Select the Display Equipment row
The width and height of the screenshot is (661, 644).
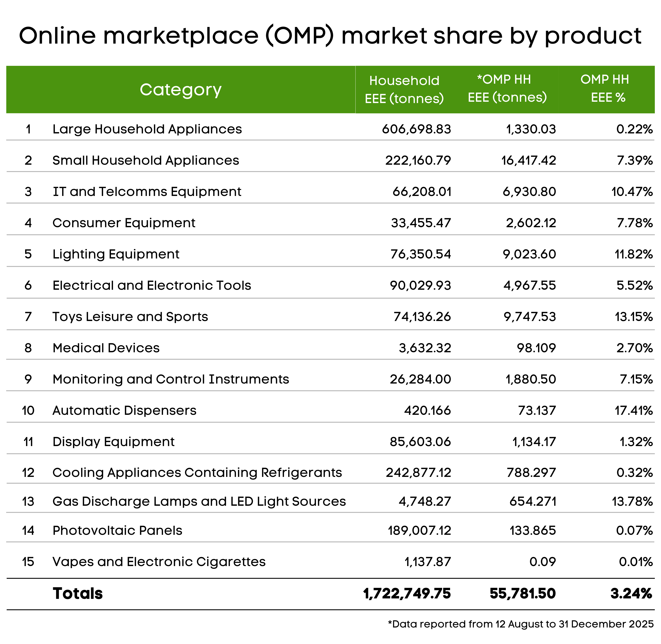(114, 442)
